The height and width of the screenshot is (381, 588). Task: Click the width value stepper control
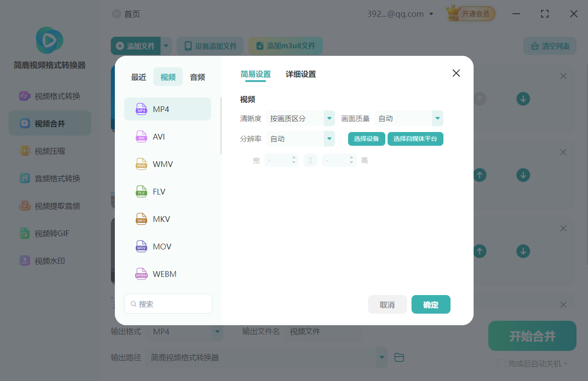tap(293, 160)
